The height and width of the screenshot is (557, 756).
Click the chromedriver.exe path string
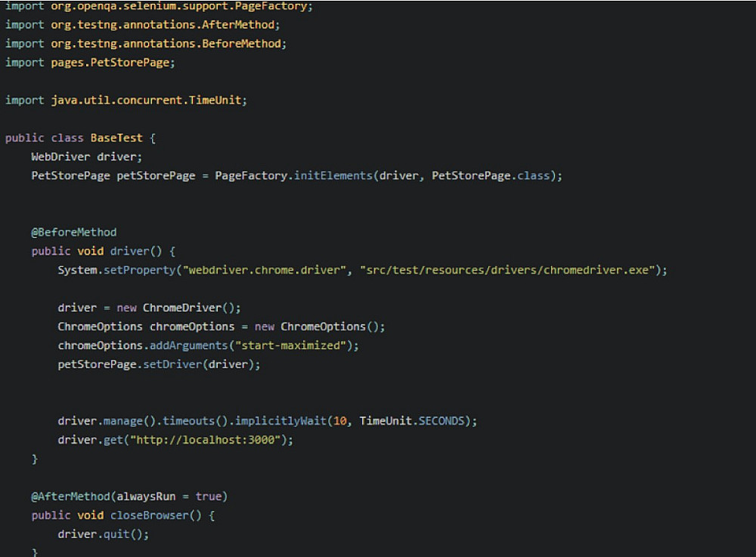pyautogui.click(x=507, y=270)
